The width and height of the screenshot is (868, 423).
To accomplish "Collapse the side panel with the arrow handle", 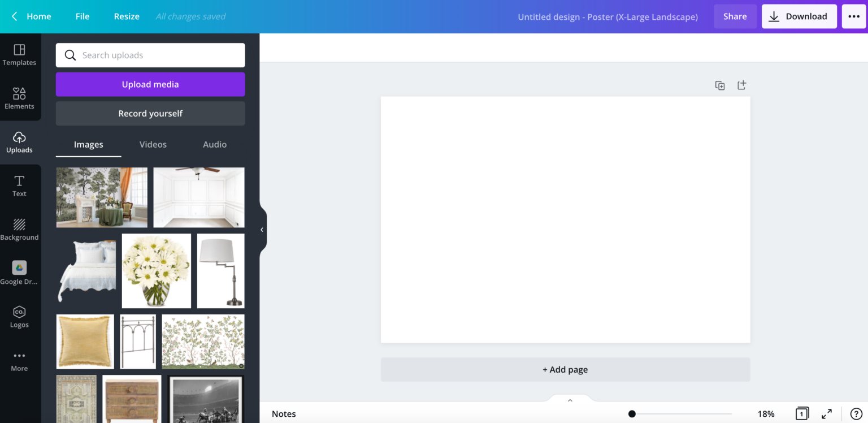I will pyautogui.click(x=262, y=230).
